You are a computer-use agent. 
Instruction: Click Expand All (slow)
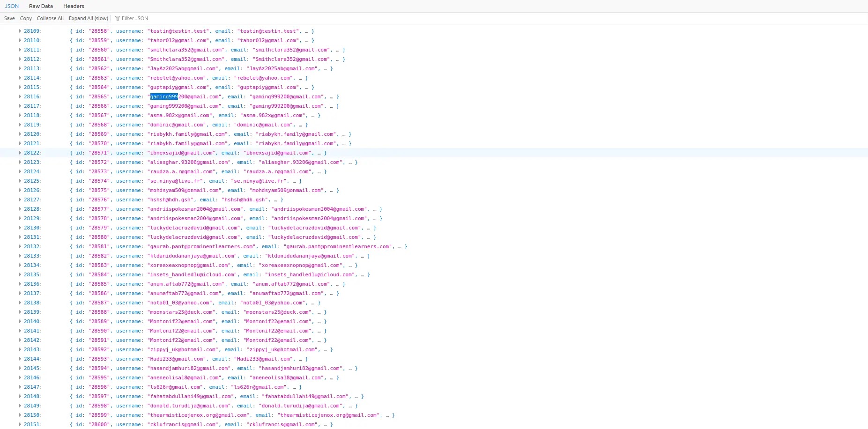[x=88, y=18]
